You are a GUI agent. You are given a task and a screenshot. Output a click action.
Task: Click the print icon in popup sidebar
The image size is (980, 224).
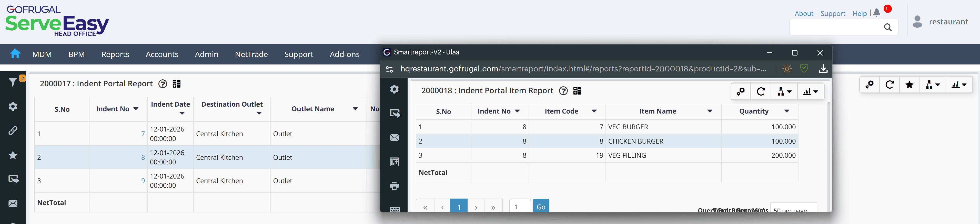[395, 186]
